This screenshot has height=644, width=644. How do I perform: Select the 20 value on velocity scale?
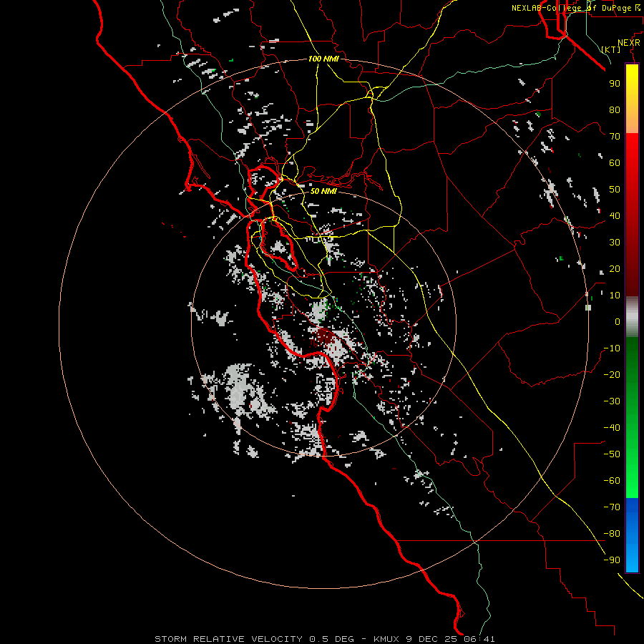coord(615,268)
